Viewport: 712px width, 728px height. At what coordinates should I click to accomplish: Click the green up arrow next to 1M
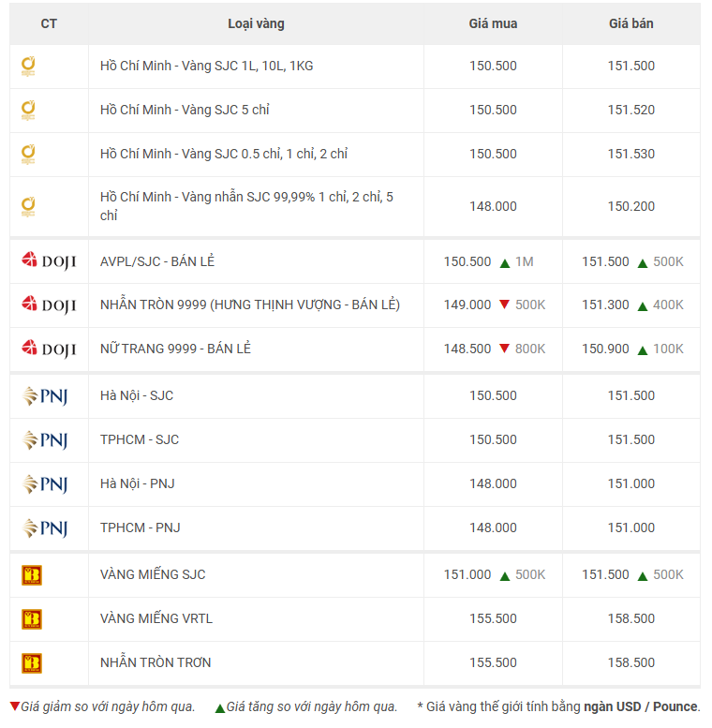point(504,262)
